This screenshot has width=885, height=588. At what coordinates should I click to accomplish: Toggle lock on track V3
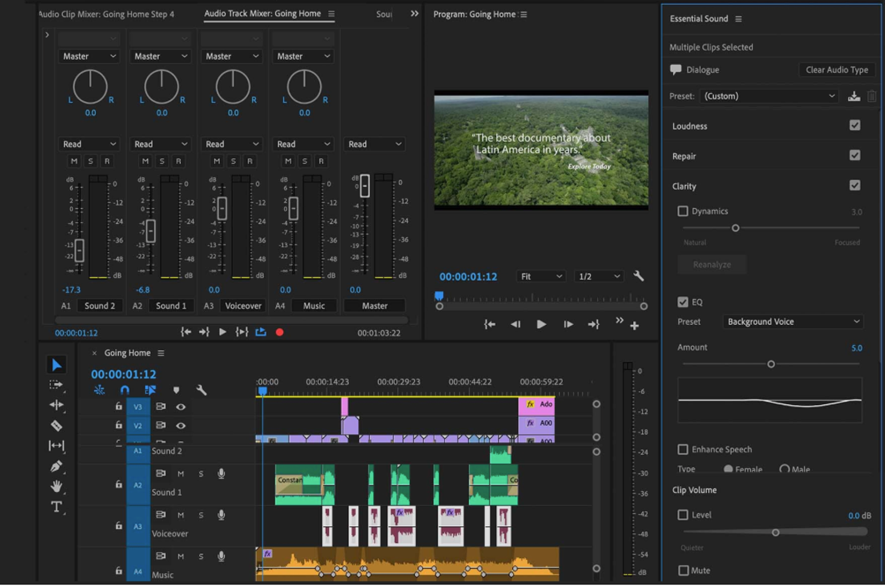click(x=118, y=407)
